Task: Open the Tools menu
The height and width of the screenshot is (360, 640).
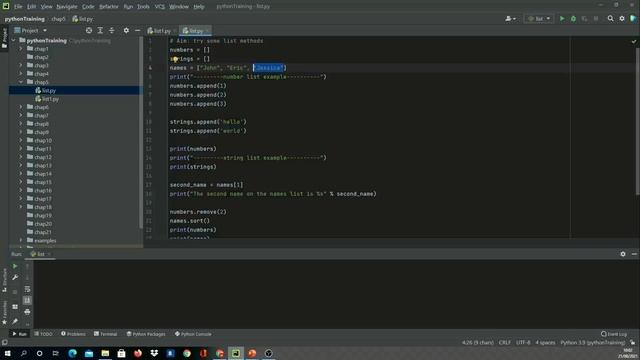Action: (143, 7)
